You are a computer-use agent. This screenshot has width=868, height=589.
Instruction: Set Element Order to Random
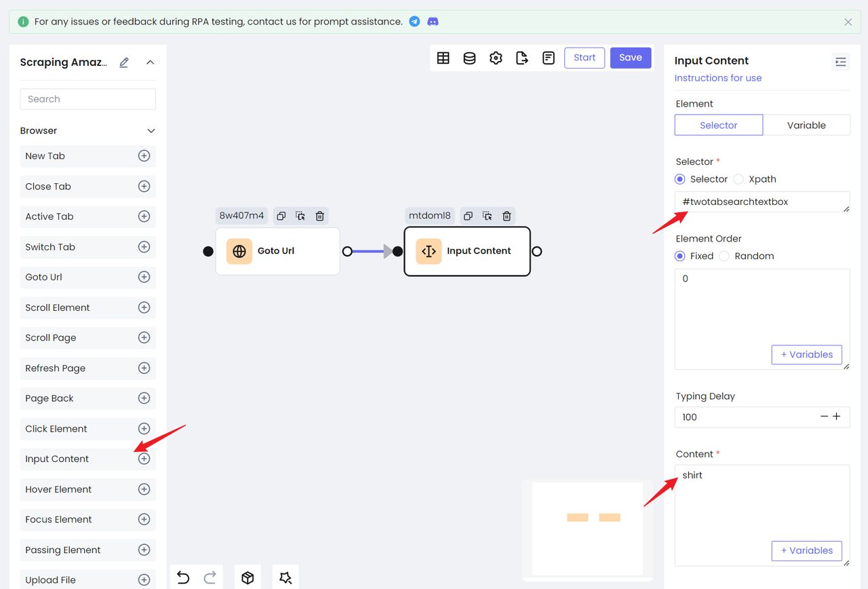(724, 256)
